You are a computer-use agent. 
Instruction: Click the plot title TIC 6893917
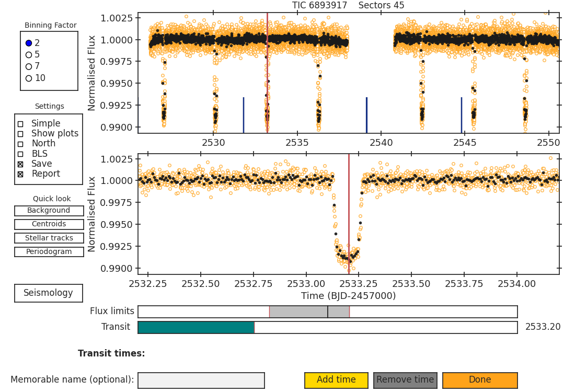319,5
